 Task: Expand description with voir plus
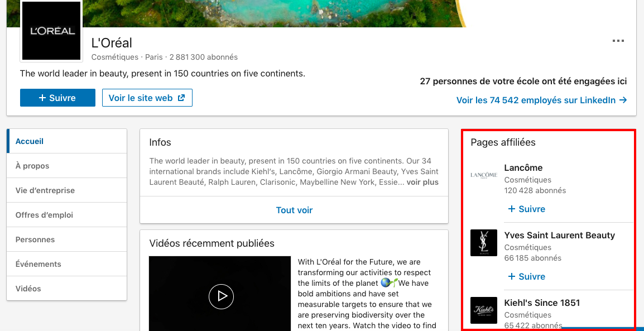(422, 182)
